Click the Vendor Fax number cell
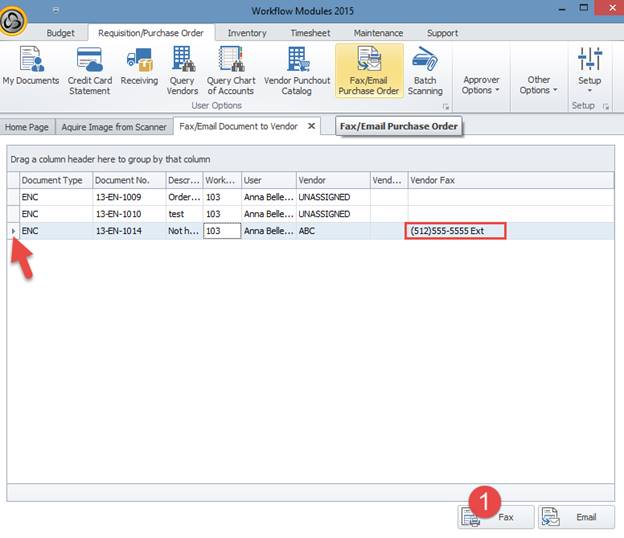Image resolution: width=624 pixels, height=538 pixels. (455, 231)
